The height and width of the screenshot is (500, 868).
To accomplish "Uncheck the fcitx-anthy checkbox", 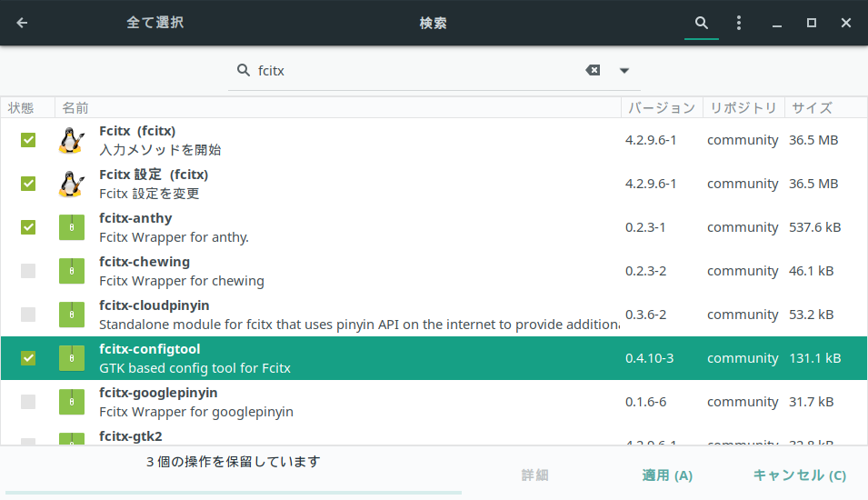I will 28,227.
